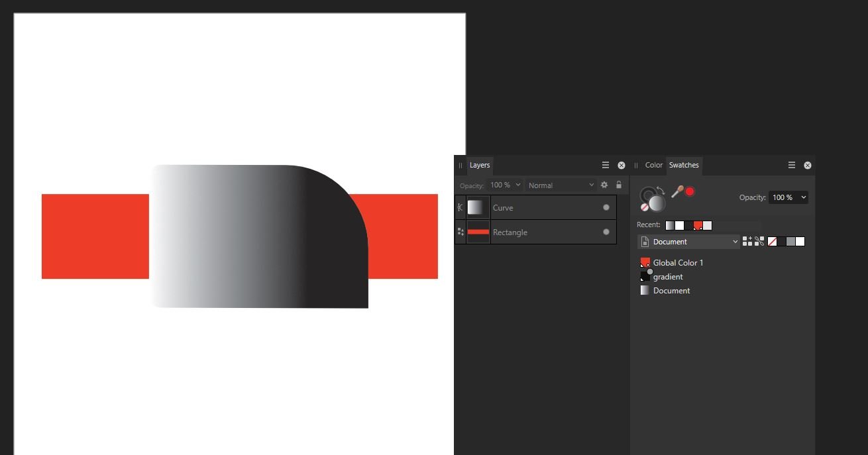Choose the Global Color 1 swatch
The image size is (868, 455).
tap(677, 263)
